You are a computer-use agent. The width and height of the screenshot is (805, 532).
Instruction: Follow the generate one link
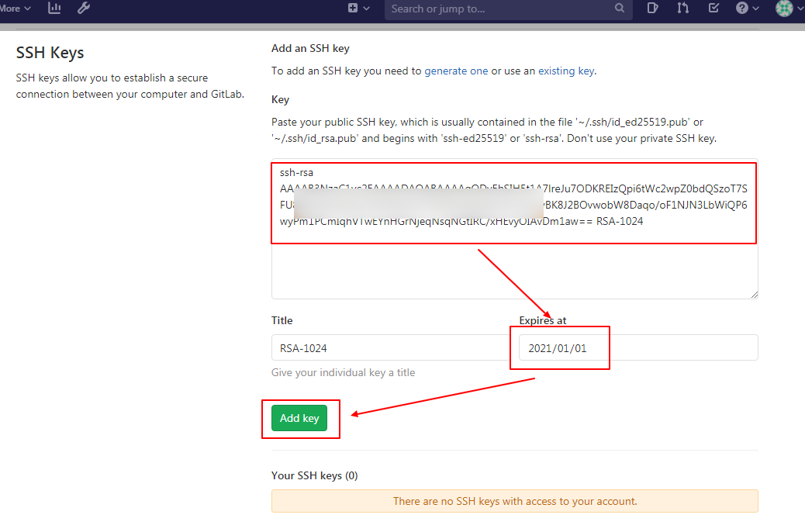456,71
